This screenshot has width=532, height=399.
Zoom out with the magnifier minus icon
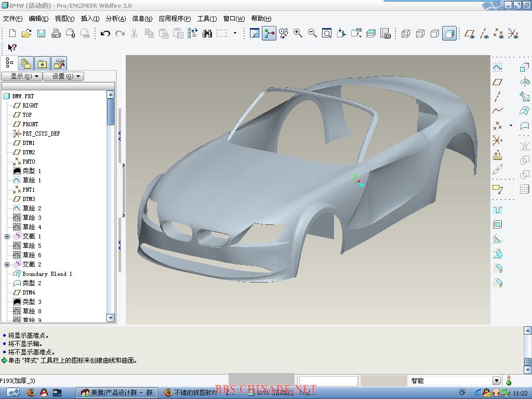click(x=312, y=33)
